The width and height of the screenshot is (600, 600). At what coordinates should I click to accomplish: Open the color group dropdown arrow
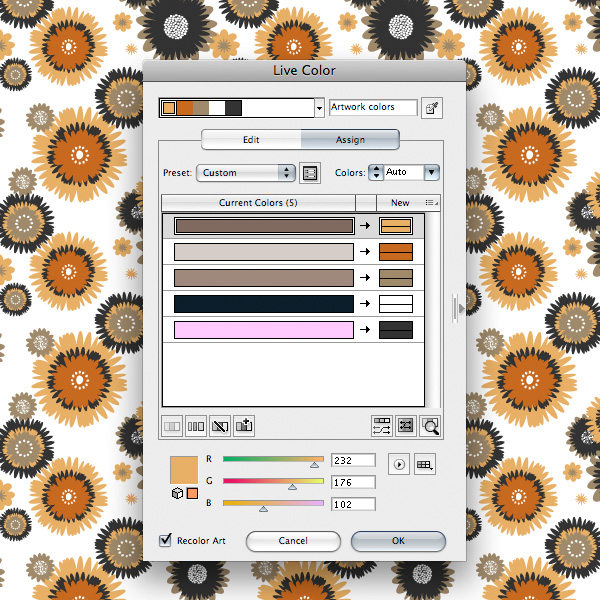coord(320,108)
